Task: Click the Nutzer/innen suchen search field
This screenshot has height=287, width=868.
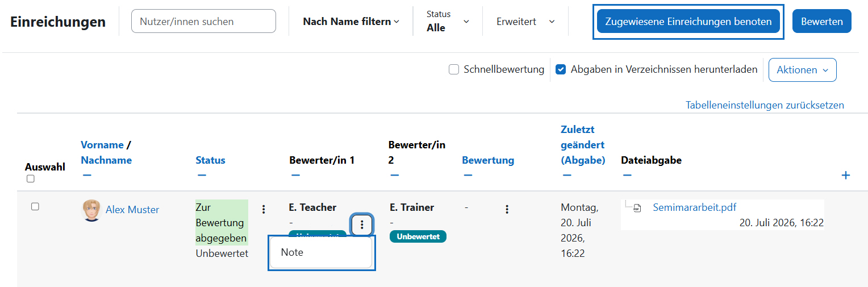Action: point(203,21)
